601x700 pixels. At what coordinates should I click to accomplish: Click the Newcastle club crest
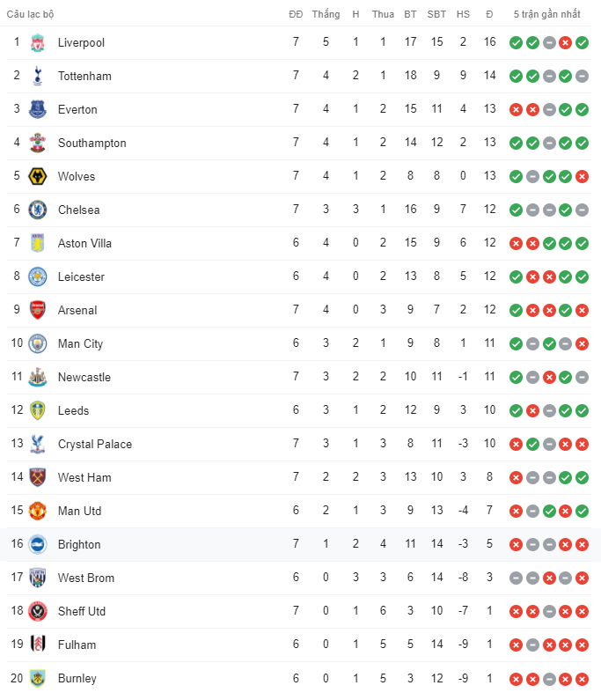(x=37, y=377)
